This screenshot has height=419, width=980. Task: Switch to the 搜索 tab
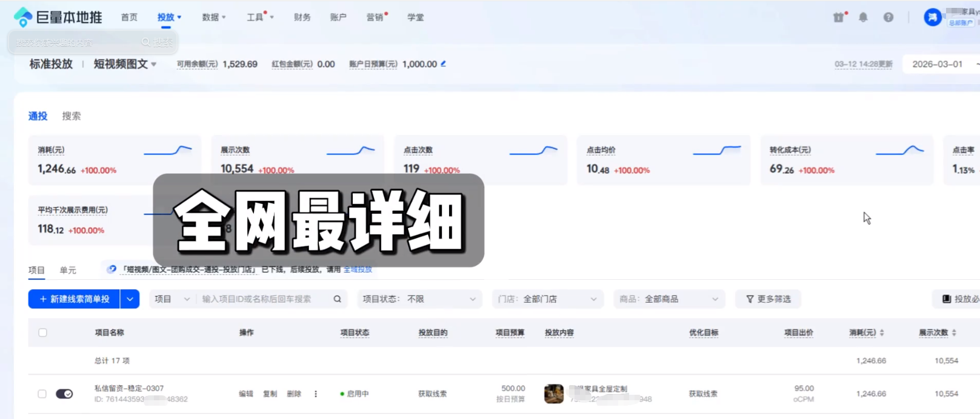click(71, 116)
